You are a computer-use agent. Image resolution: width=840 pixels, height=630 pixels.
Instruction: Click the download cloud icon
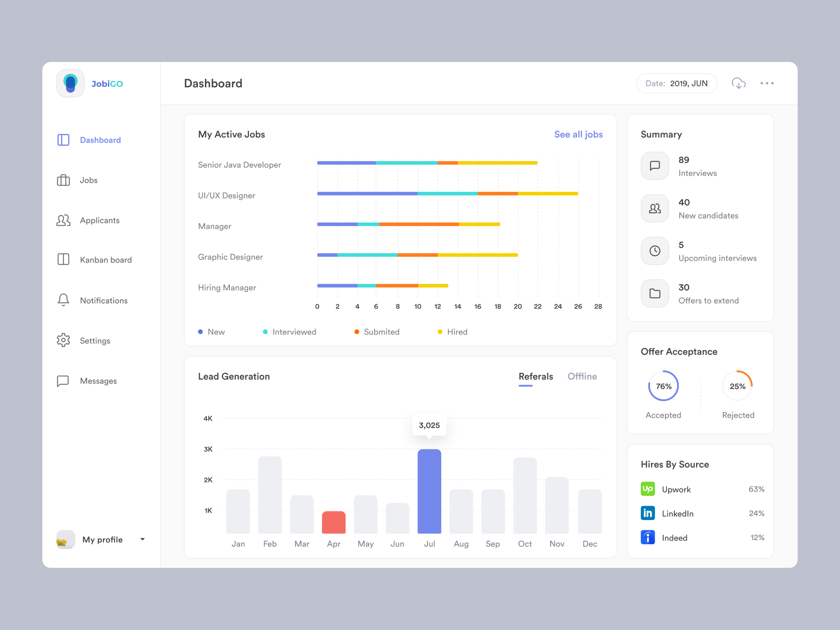[x=739, y=83]
